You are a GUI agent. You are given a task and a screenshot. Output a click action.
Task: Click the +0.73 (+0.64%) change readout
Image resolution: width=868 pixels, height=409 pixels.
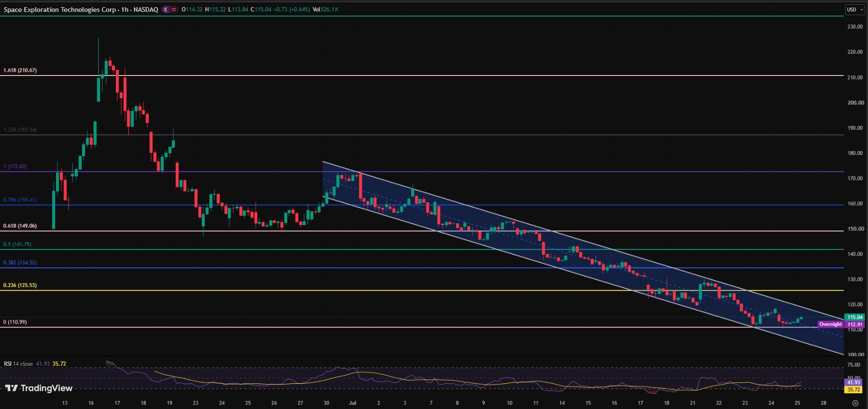[292, 10]
